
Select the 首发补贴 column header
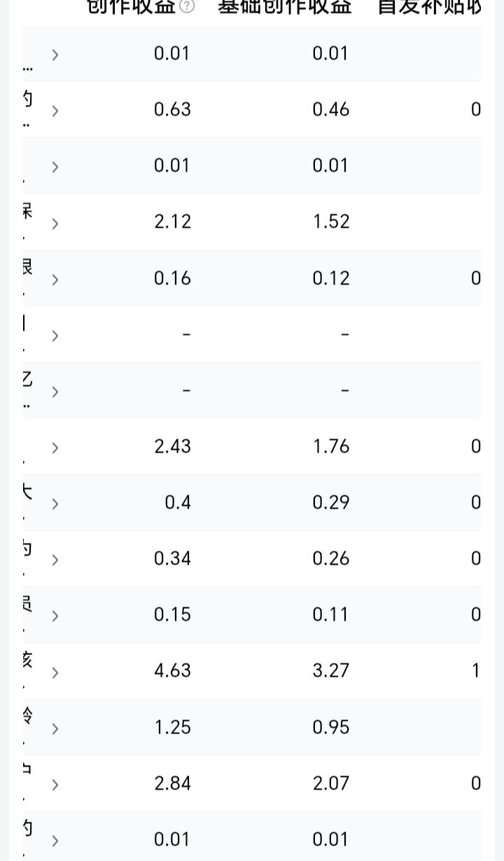point(429,6)
